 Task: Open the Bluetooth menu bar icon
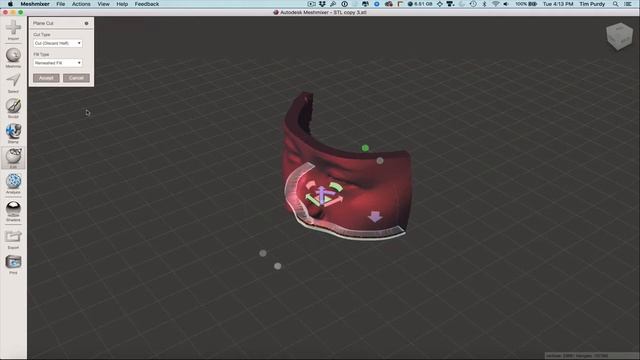[484, 4]
